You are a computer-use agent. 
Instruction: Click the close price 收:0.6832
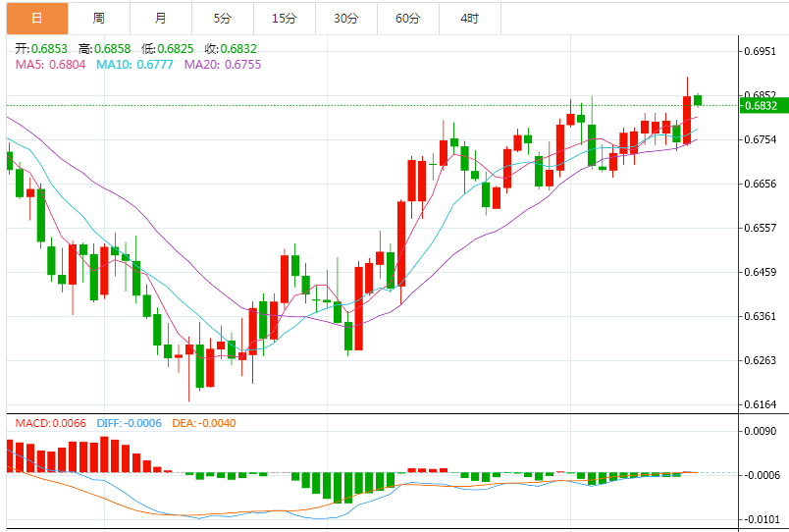(x=231, y=49)
